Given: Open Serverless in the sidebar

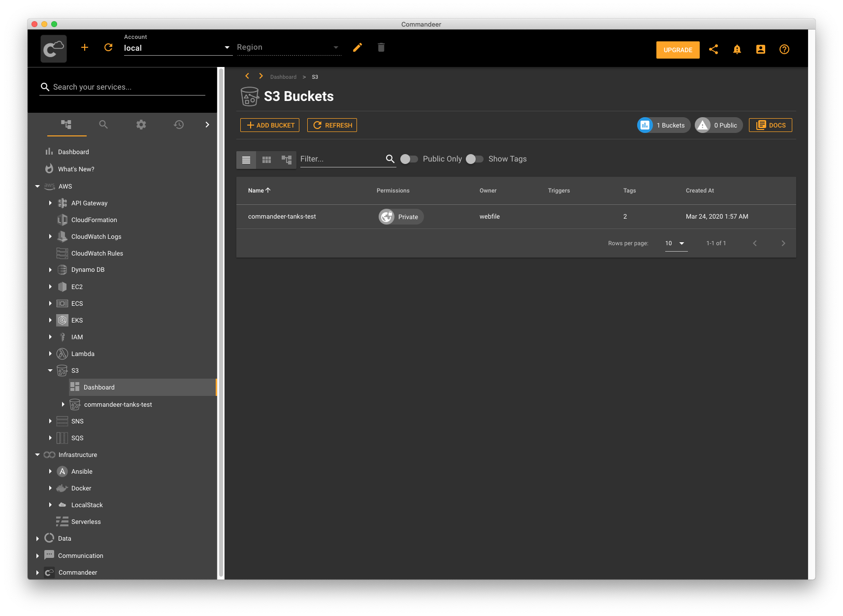Looking at the screenshot, I should (x=86, y=521).
